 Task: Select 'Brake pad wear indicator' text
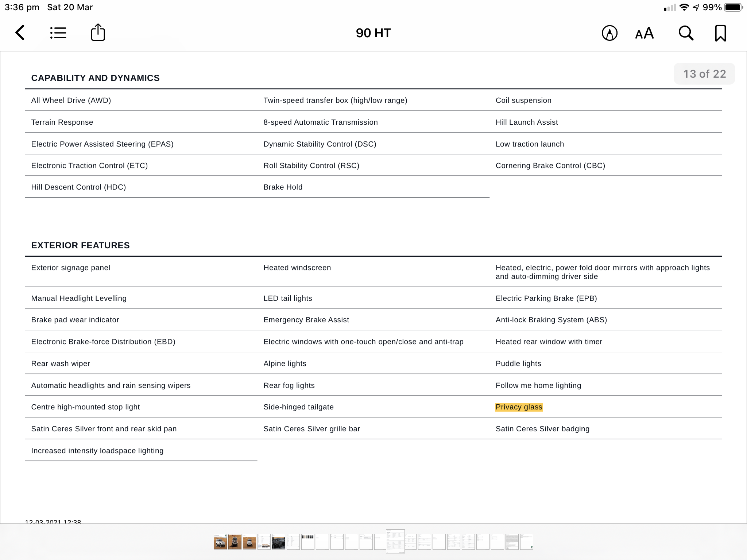coord(75,320)
